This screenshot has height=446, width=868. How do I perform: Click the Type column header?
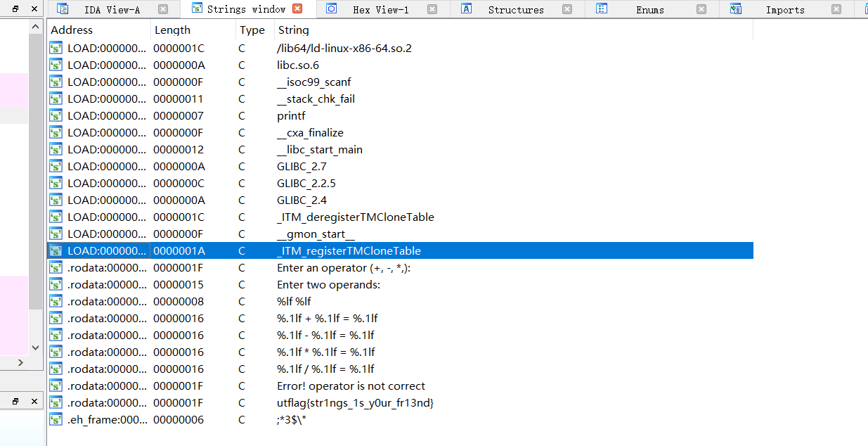252,30
